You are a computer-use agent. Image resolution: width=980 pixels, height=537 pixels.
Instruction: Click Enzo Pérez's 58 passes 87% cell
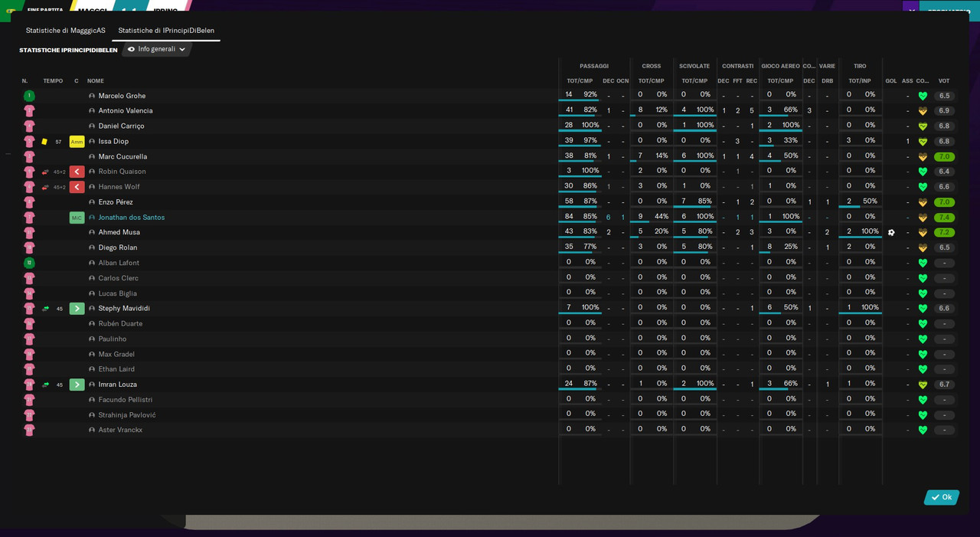(580, 201)
